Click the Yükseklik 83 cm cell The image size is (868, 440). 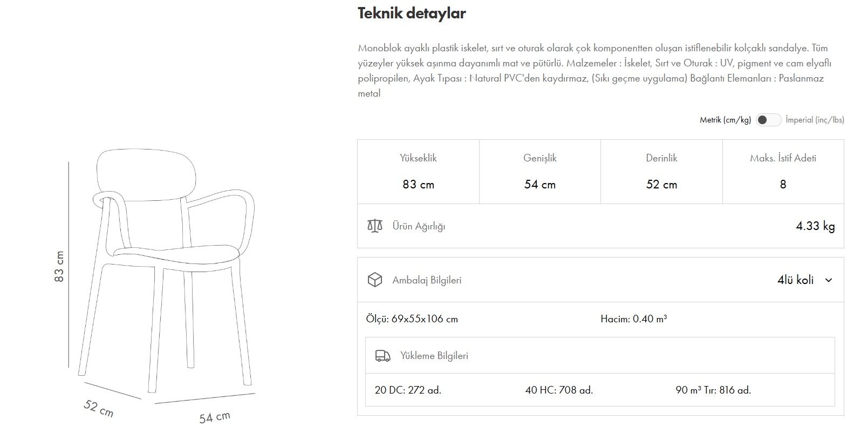[418, 172]
